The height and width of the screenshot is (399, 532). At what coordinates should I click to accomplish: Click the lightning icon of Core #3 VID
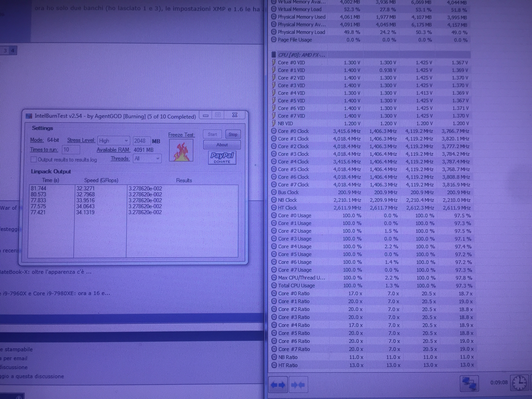tap(273, 85)
